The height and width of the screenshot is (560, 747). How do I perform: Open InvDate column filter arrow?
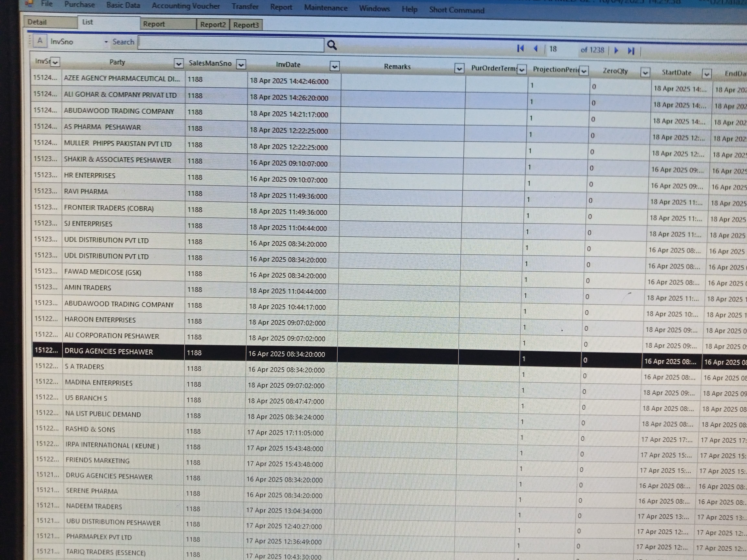point(334,66)
